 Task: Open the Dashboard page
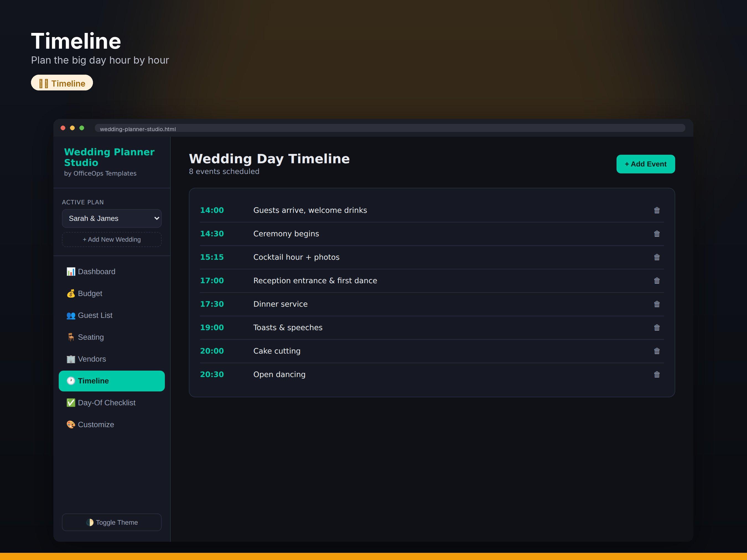(x=112, y=272)
